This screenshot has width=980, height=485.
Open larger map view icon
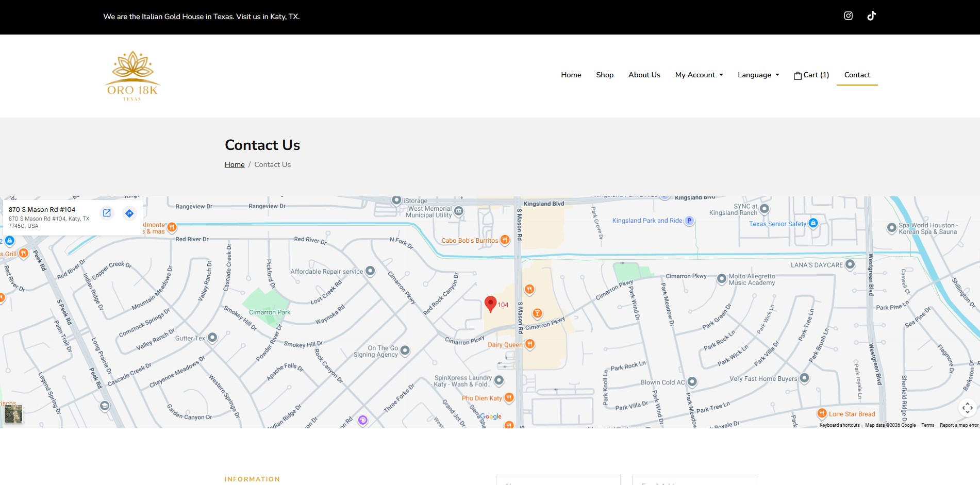107,213
